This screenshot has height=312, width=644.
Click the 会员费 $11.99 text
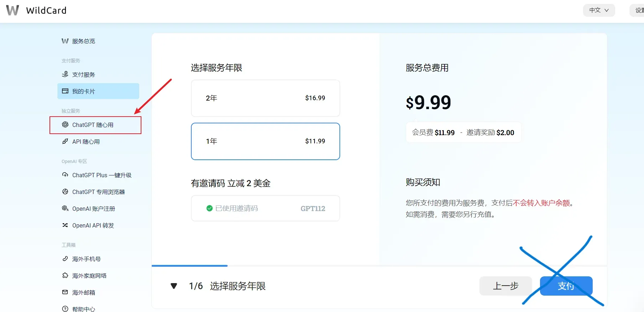pos(433,133)
